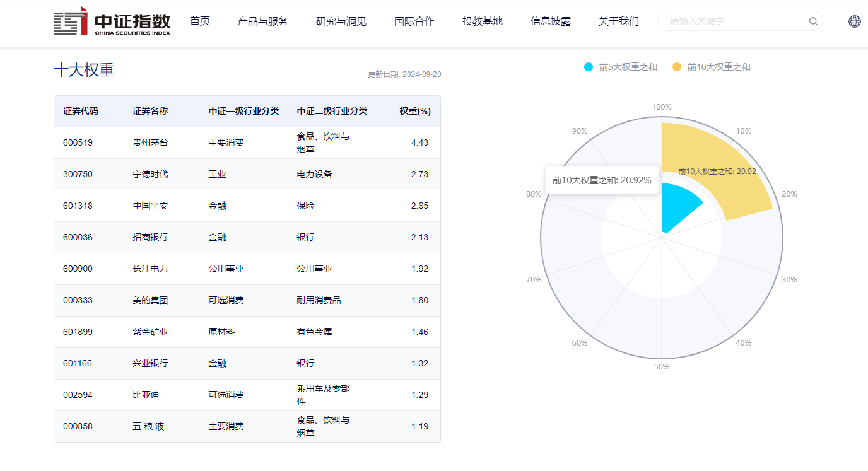Toggle the 前5大权重之和 legend dot
Image resolution: width=868 pixels, height=471 pixels.
click(x=589, y=67)
